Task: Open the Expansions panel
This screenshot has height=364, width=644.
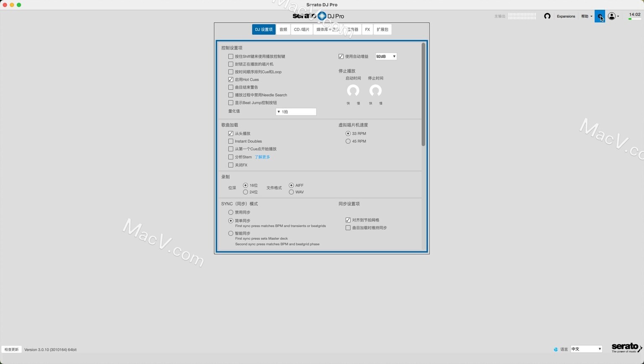Action: pyautogui.click(x=566, y=16)
